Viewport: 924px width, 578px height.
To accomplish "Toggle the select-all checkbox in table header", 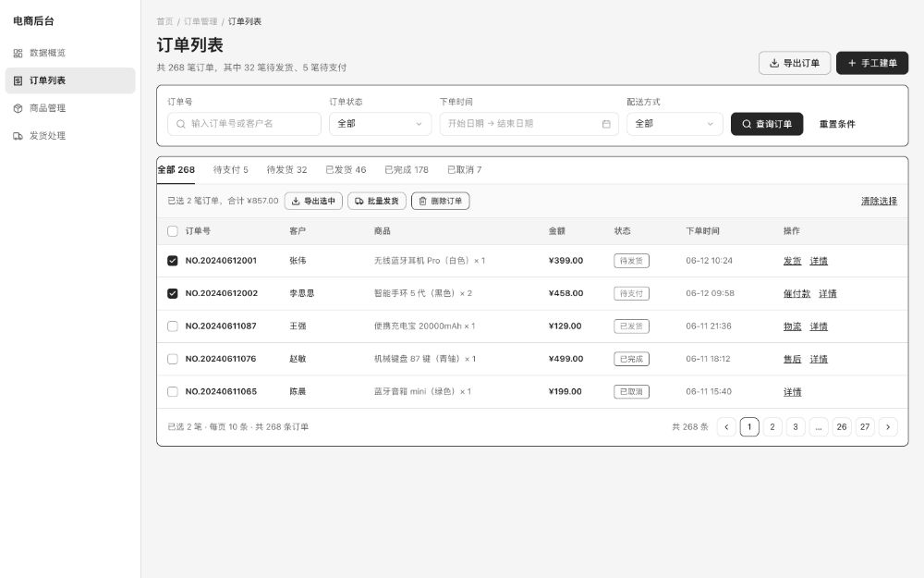I will [x=173, y=231].
